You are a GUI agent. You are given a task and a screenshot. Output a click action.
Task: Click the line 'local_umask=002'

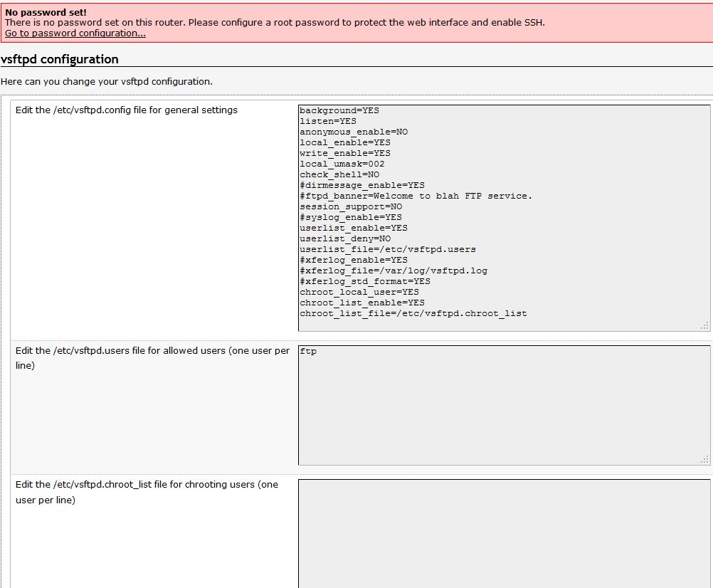point(342,164)
